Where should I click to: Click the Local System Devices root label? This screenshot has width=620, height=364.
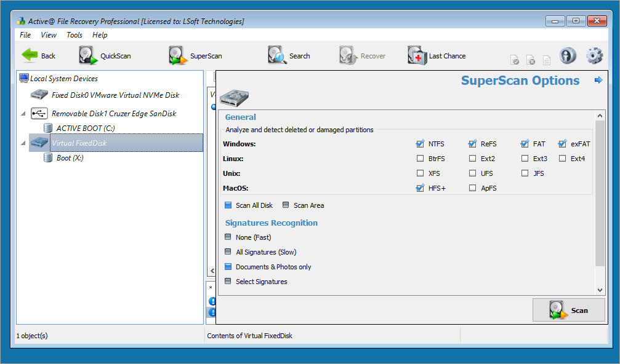pyautogui.click(x=63, y=79)
